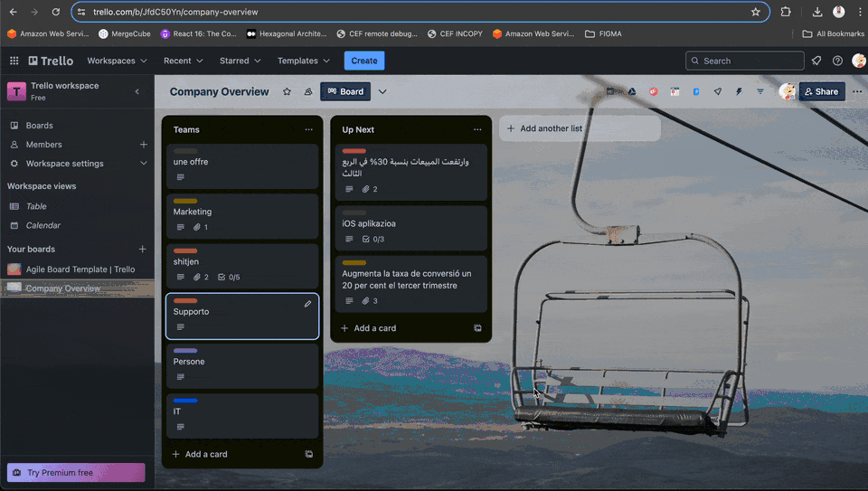868x491 pixels.
Task: Open board visibility settings icon
Action: click(x=308, y=92)
